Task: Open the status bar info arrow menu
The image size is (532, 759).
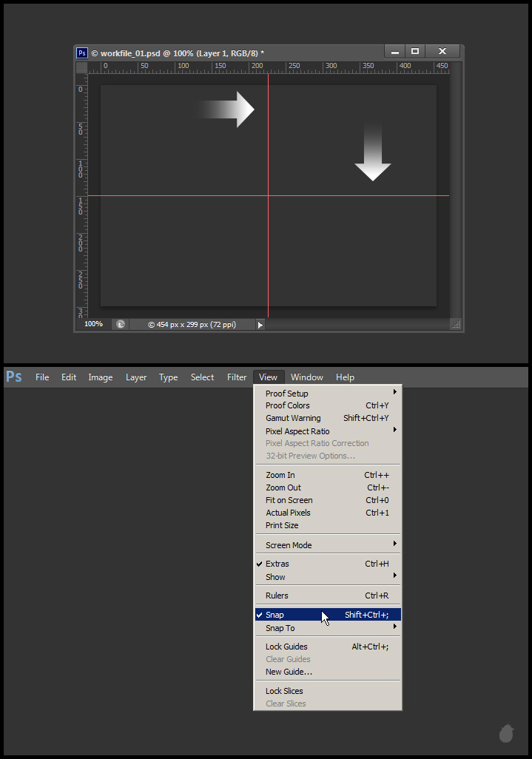Action: pos(260,325)
